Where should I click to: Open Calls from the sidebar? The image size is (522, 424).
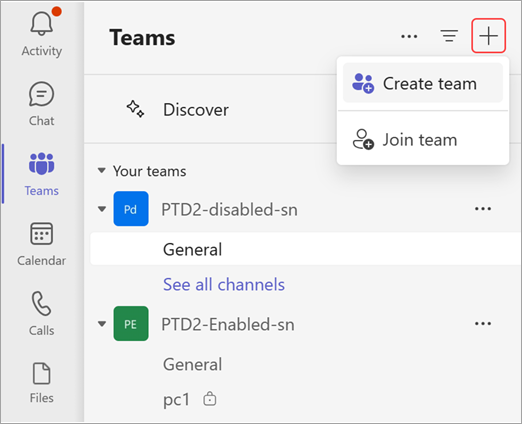[x=42, y=314]
